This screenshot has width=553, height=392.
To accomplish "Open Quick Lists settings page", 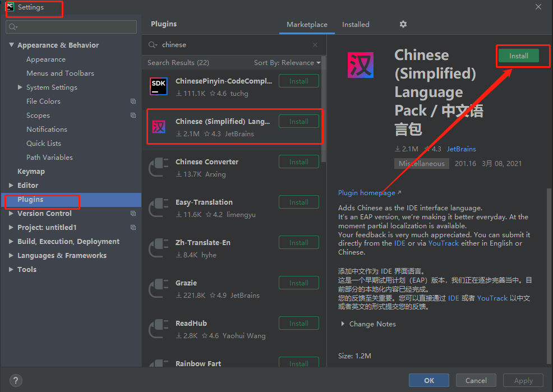I will [44, 144].
